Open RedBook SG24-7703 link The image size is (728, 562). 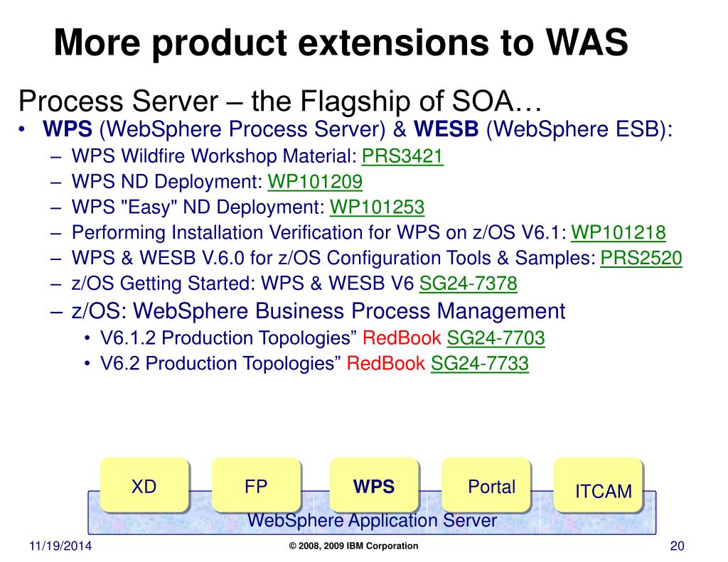click(496, 338)
